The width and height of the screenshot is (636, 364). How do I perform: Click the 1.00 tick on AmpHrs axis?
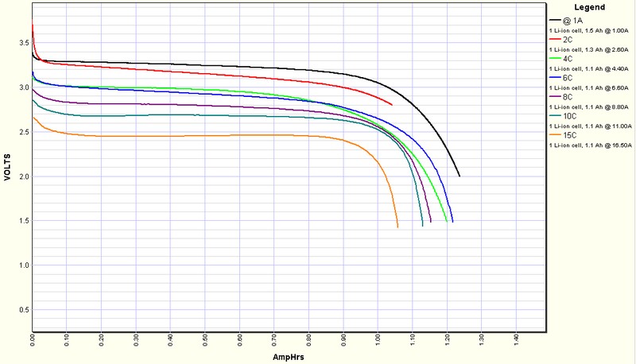(378, 343)
